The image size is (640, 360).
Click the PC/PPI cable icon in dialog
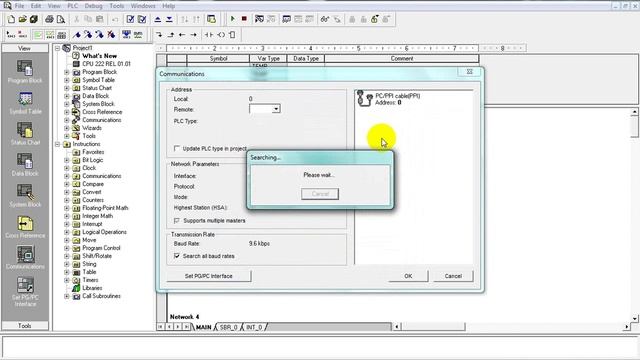(x=364, y=98)
